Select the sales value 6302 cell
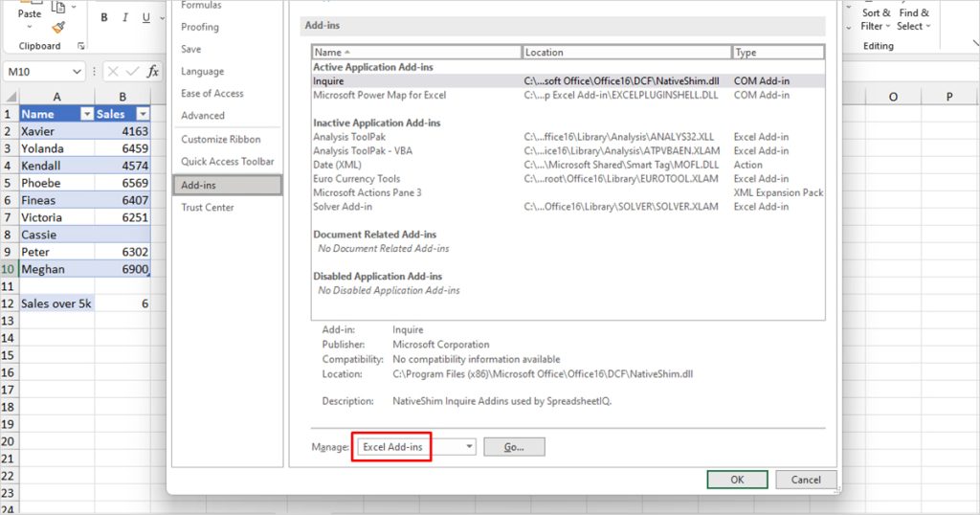Screen dimensions: 980x515 [122, 252]
